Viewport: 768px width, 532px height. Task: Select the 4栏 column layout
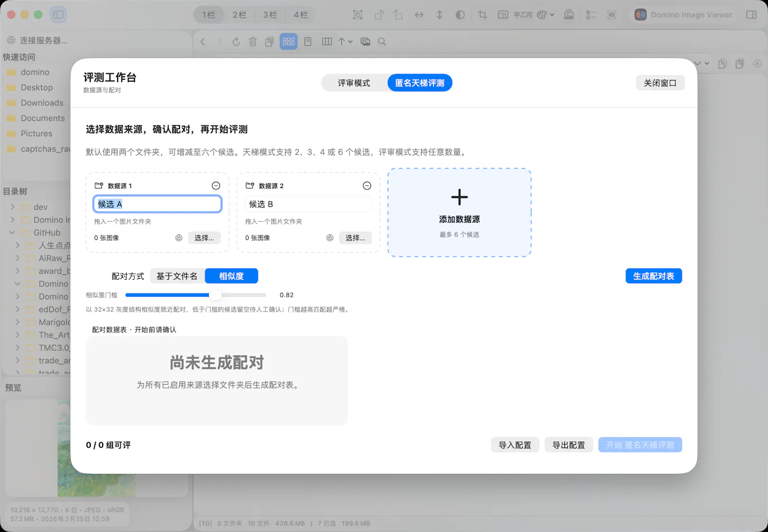pyautogui.click(x=301, y=15)
